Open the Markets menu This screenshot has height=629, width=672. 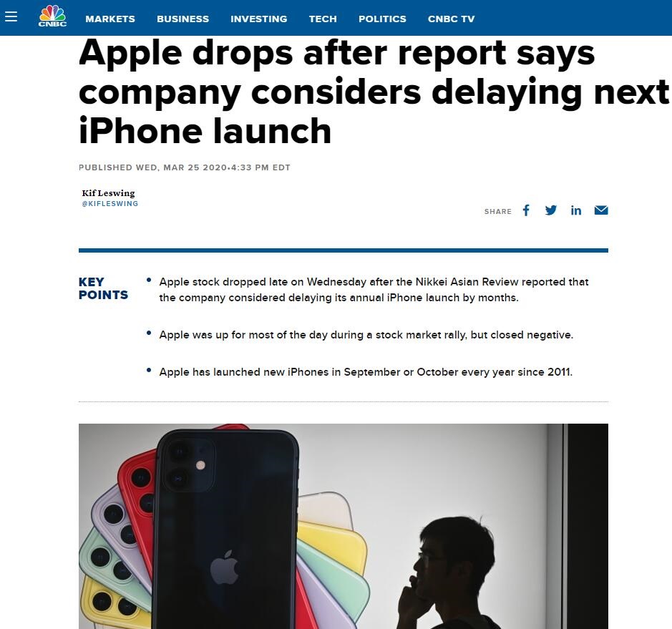[x=110, y=19]
